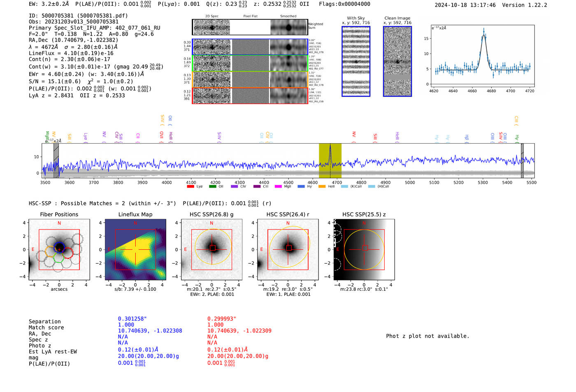Click the Est LyA rest-EW row label
576x392 pixels.
[x=53, y=352]
